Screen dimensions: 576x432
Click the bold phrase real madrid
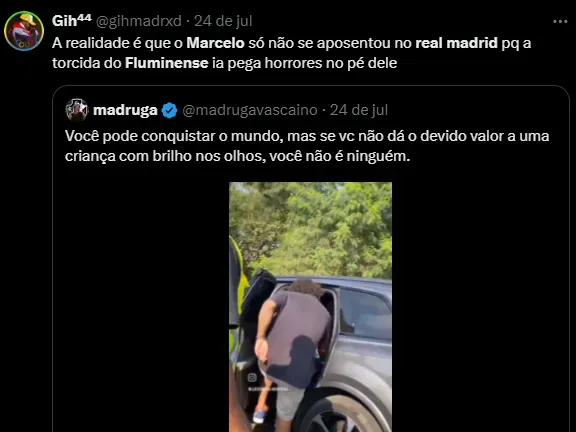[456, 43]
